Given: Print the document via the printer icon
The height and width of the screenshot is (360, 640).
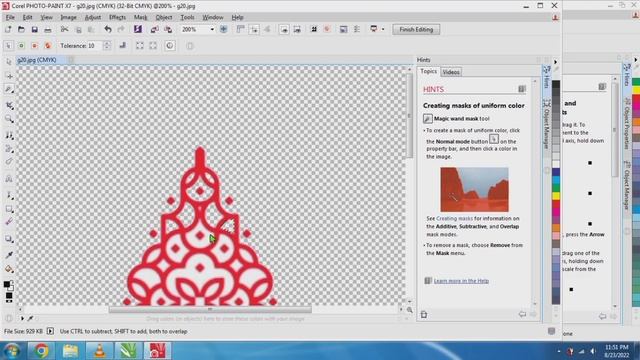Looking at the screenshot, I should (48, 29).
